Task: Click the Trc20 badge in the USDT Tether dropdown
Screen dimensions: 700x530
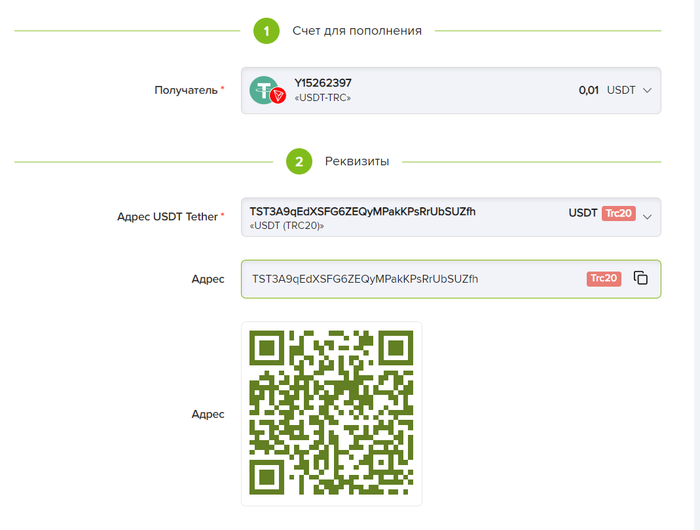Action: point(618,213)
